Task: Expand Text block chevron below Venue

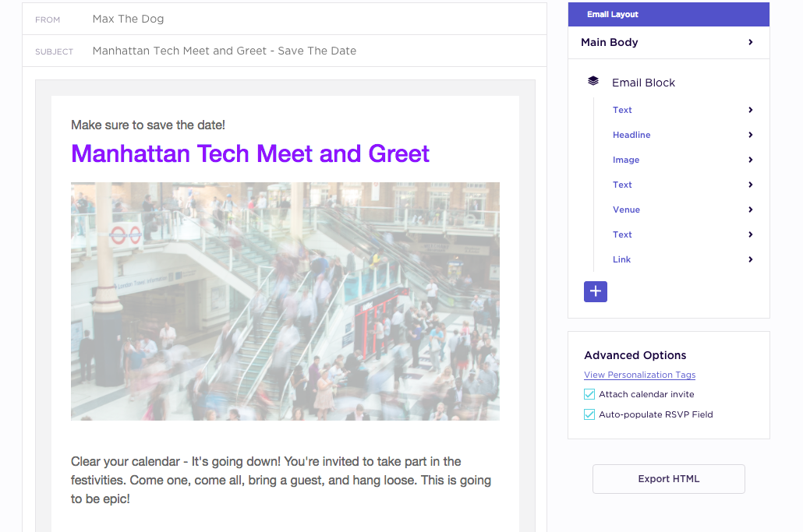Action: [750, 234]
